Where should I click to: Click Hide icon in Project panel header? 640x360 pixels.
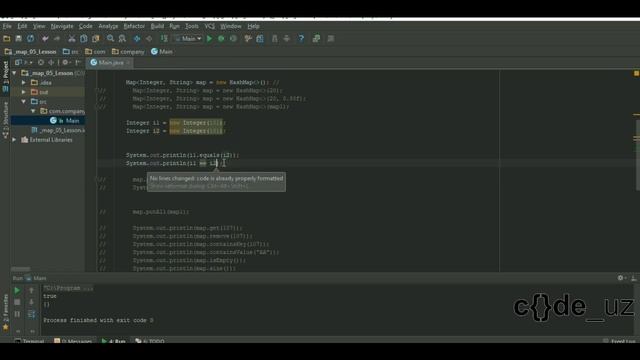[x=78, y=62]
